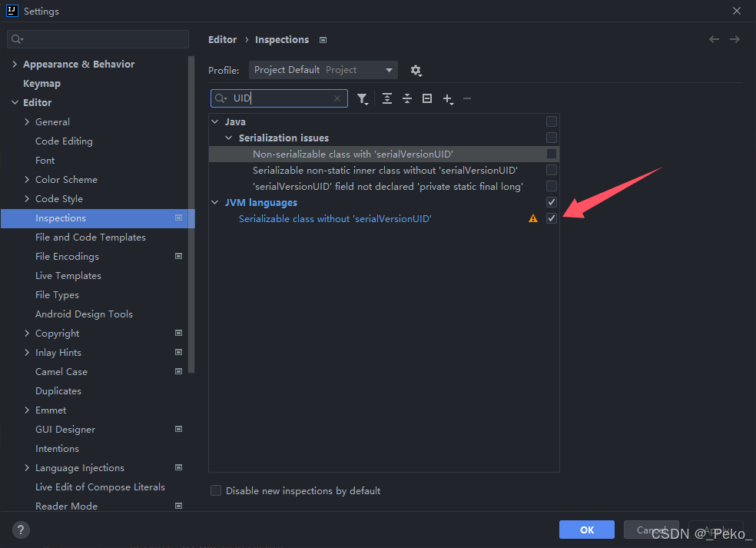This screenshot has width=756, height=548.
Task: Open the Code Editing settings page
Action: (64, 141)
